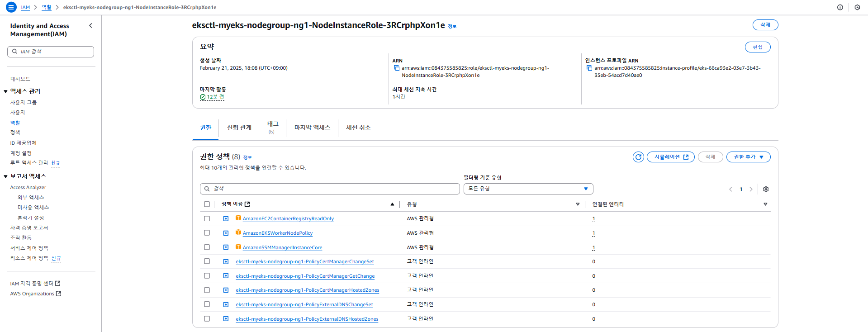The image size is (868, 332).
Task: Collapse the IAM sidebar with the arrow
Action: point(90,26)
